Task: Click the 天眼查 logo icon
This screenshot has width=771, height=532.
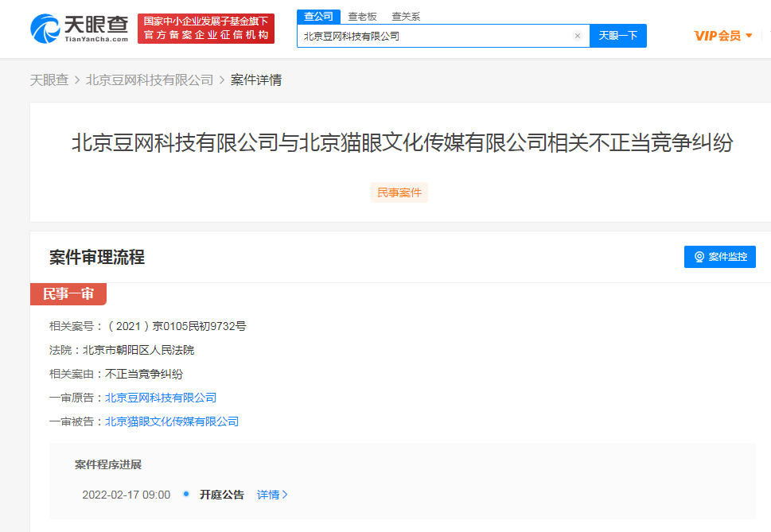Action: 45,29
